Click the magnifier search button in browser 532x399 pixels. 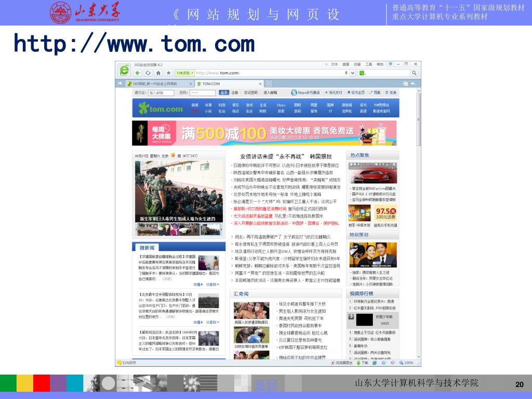pos(414,73)
